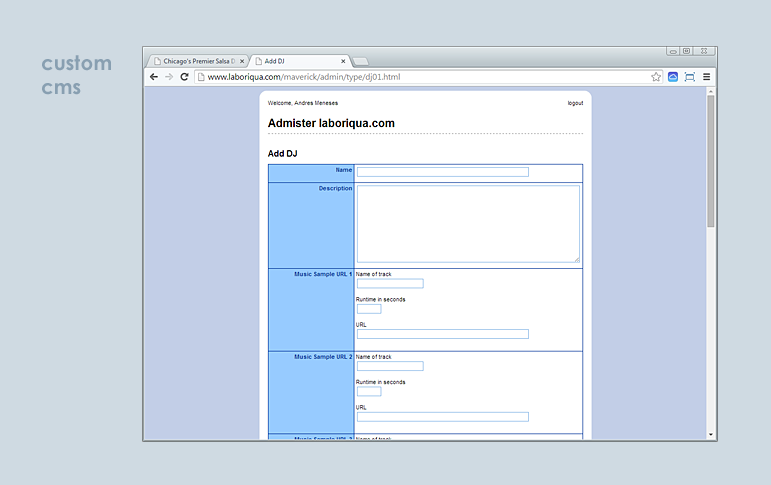Close the Add DJ tab
Image resolution: width=771 pixels, height=485 pixels.
343,61
